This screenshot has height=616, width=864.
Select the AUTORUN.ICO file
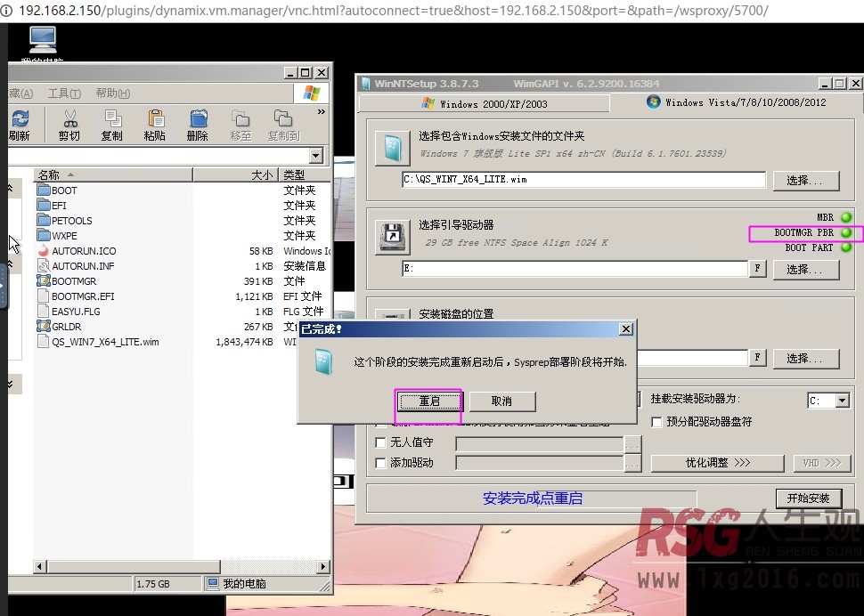point(77,251)
